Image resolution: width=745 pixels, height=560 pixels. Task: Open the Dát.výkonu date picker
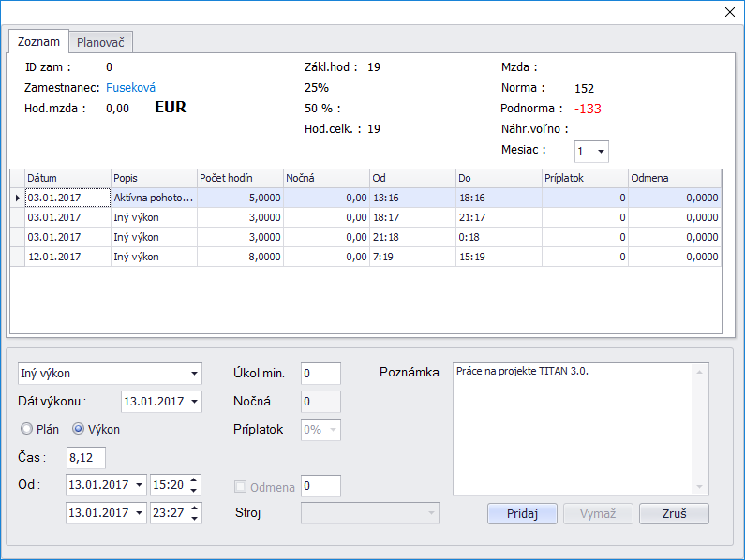[x=194, y=402]
